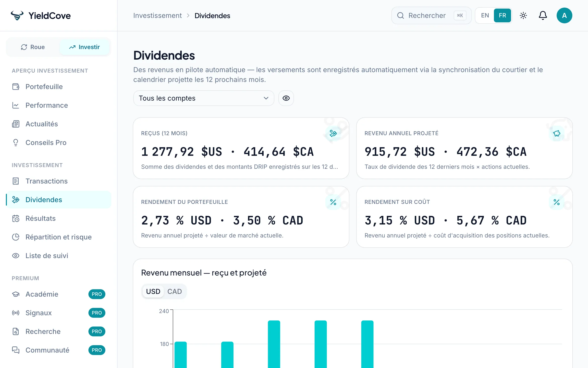Viewport: 588px width, 368px height.
Task: Click 'Revenu mensuel — reçu et projeté' heading
Action: (x=204, y=273)
